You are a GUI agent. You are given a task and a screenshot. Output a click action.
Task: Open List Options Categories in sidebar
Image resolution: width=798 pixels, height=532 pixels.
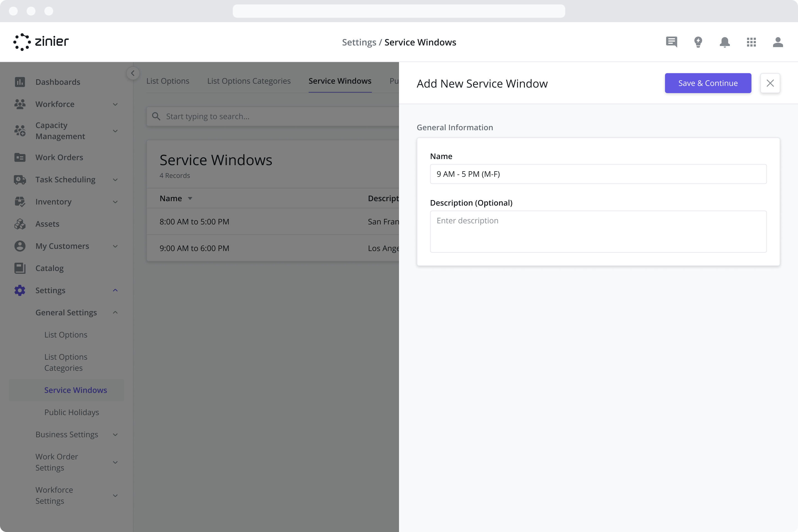point(66,362)
